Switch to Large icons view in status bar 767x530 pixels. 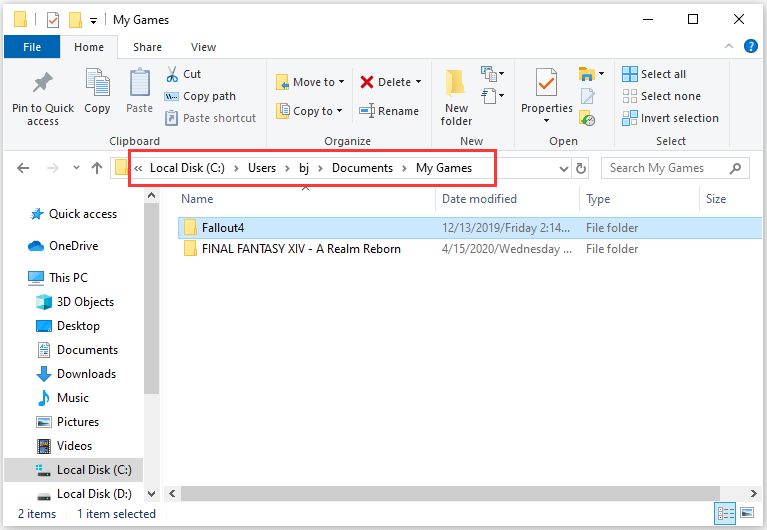click(747, 513)
